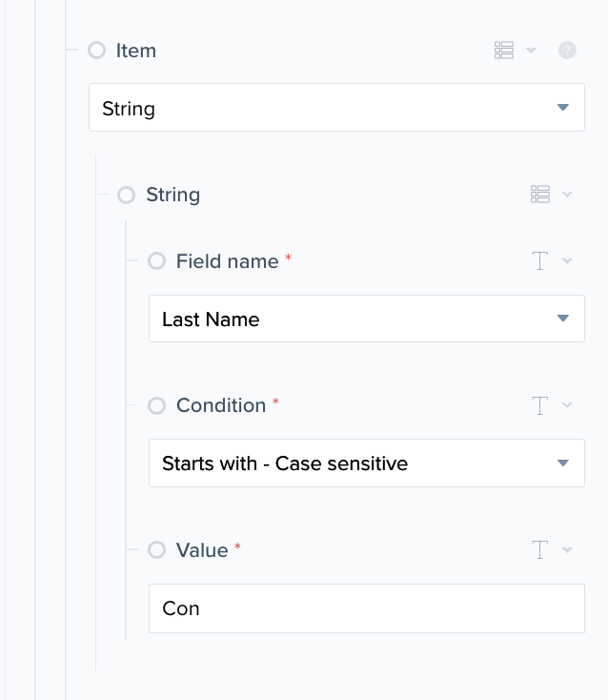
Task: Toggle the Condition radio circle
Action: [x=157, y=405]
